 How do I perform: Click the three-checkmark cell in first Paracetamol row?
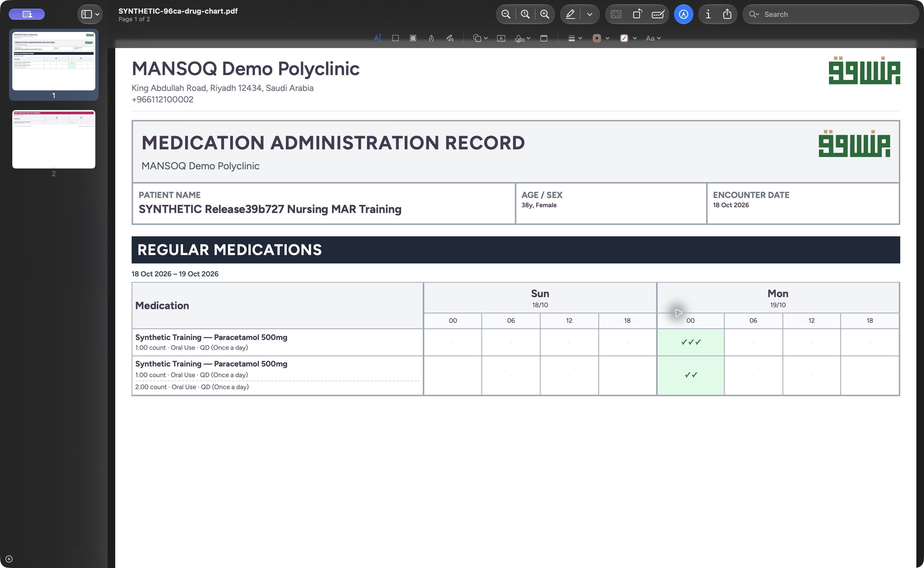coord(690,342)
